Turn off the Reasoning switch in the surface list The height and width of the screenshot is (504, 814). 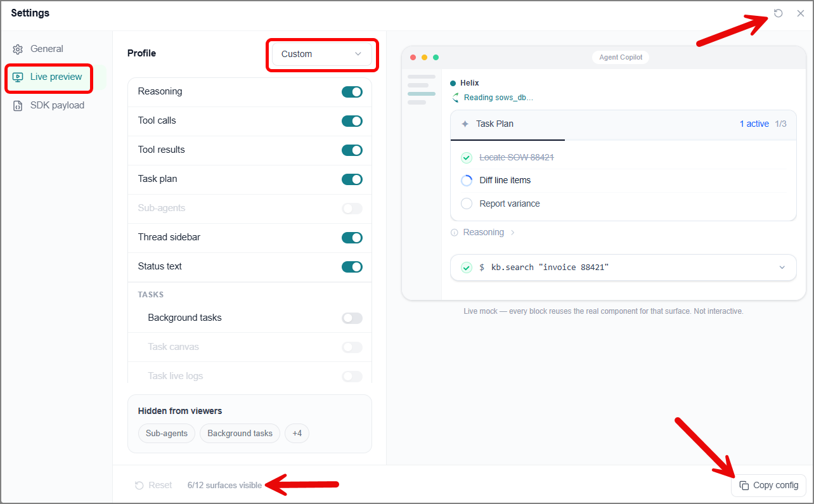pyautogui.click(x=352, y=92)
